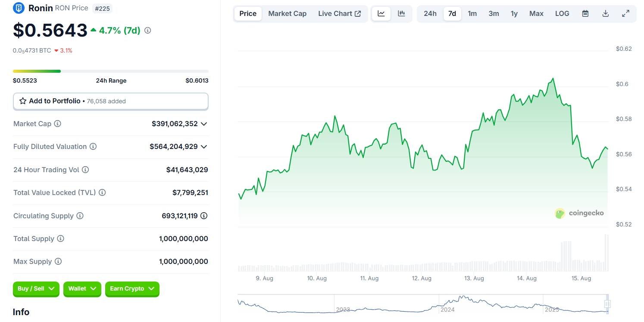
Task: Click the 24 Hour Trading Vol info icon
Action: 85,170
